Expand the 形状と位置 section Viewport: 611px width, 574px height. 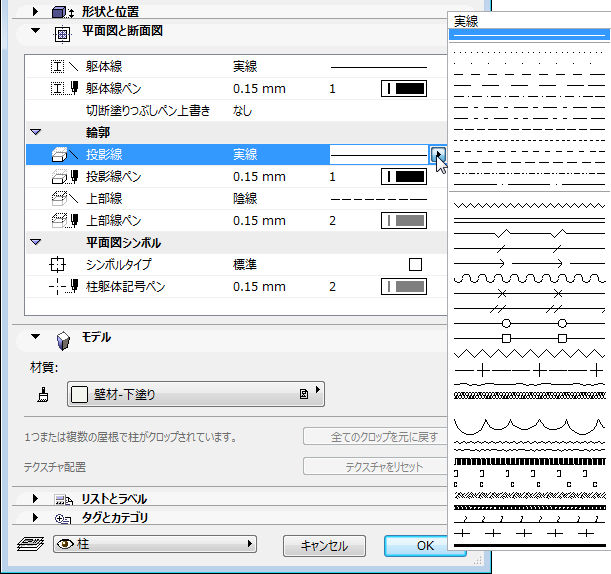35,11
